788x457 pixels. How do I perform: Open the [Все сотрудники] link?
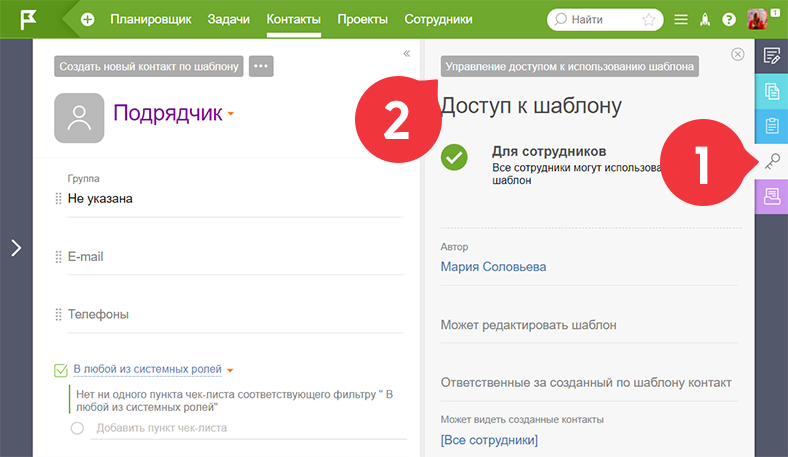point(489,440)
